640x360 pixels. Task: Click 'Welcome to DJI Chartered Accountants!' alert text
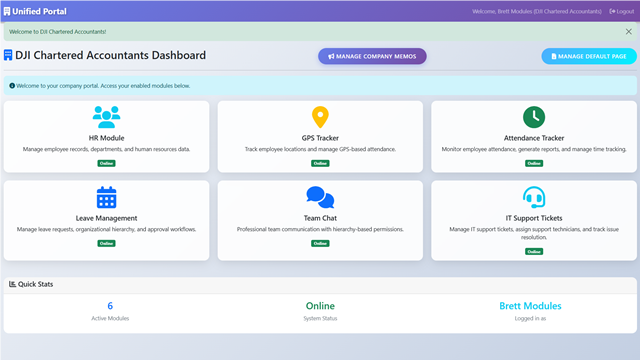point(58,31)
